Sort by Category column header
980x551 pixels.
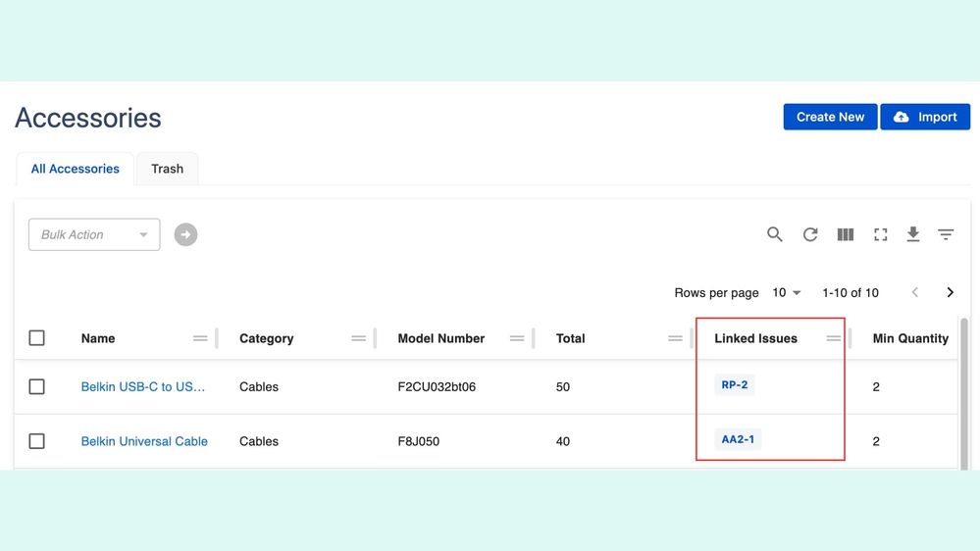(x=266, y=338)
